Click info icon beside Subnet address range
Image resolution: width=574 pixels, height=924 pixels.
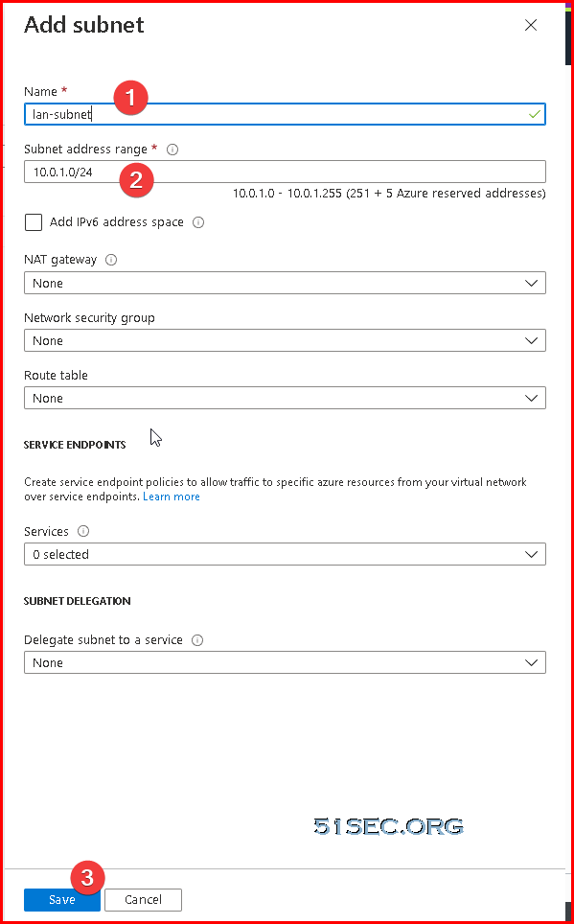tap(172, 150)
